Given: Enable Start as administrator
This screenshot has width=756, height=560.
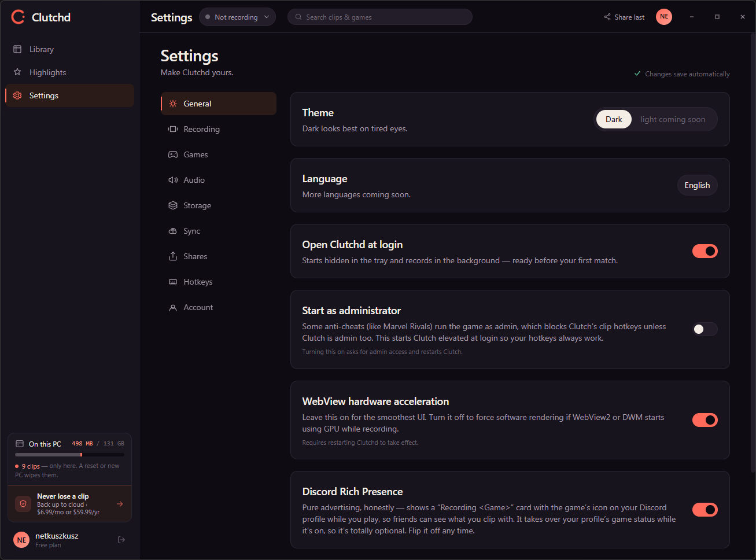Looking at the screenshot, I should tap(705, 329).
